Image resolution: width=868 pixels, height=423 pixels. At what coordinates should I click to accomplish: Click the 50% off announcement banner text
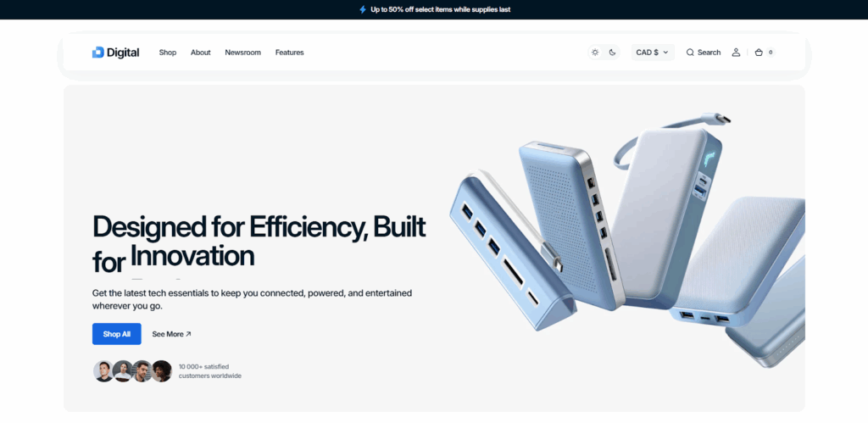coord(440,9)
